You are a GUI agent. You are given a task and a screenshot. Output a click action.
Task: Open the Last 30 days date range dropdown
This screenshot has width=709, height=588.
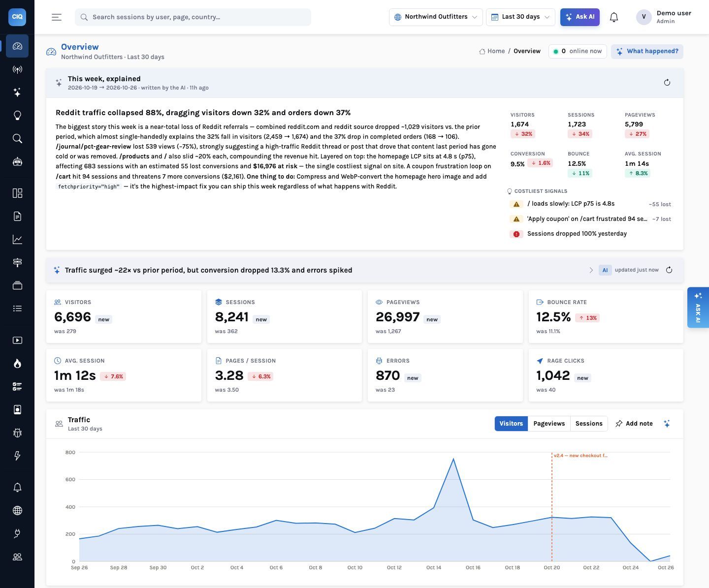[x=520, y=17]
